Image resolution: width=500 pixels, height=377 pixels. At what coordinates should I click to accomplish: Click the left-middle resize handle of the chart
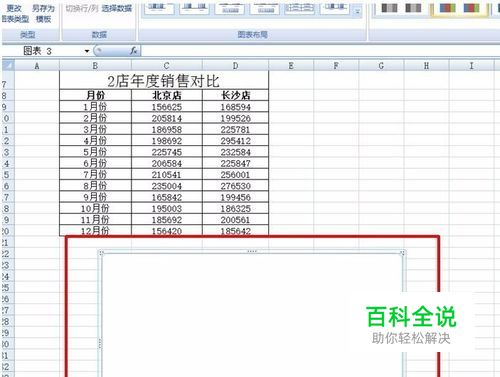(x=100, y=343)
